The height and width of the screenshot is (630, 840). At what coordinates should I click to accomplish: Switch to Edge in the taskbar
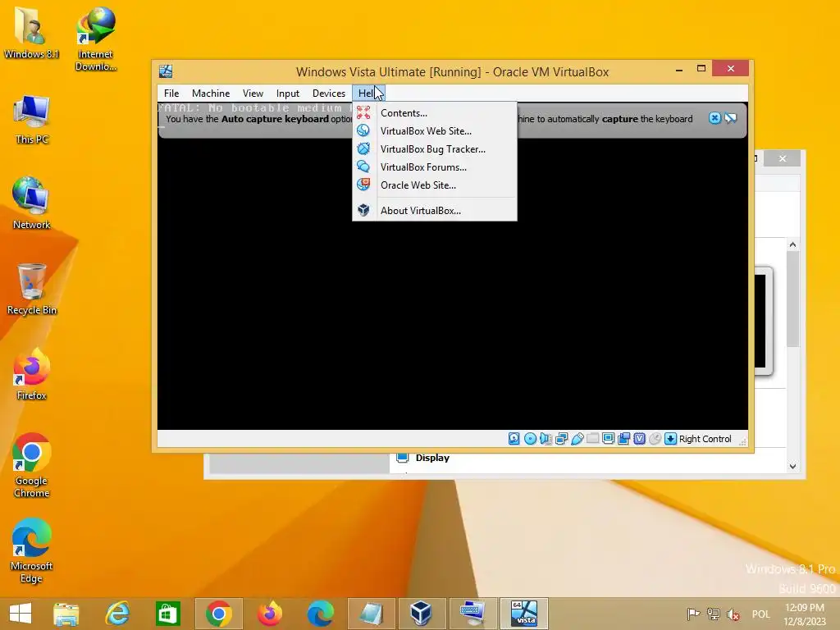point(321,614)
